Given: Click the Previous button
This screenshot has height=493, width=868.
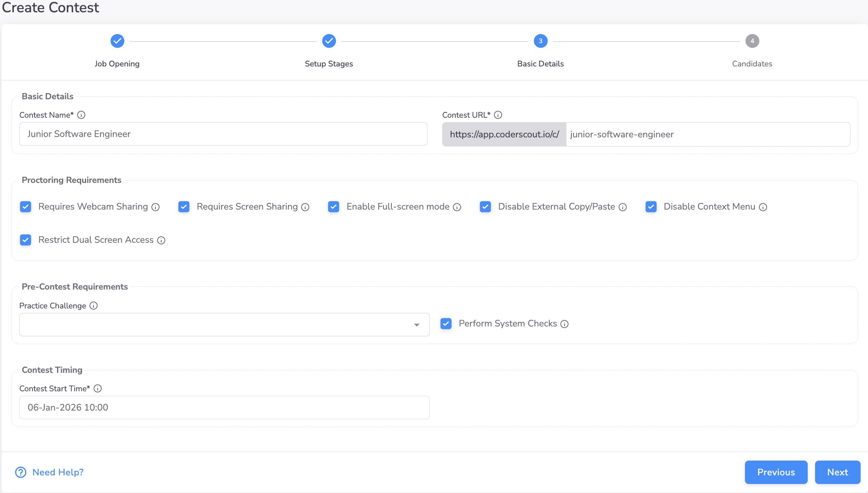Looking at the screenshot, I should point(776,472).
